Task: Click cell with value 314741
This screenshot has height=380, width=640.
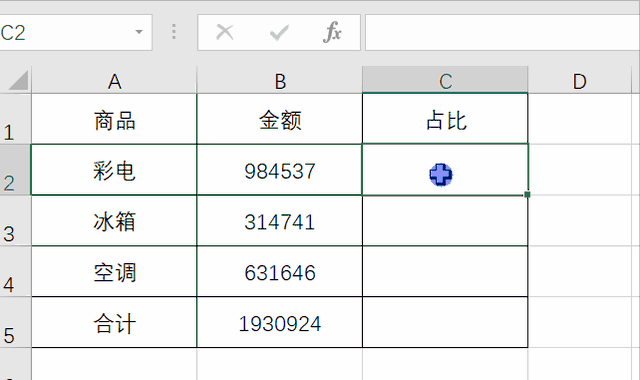Action: tap(280, 221)
